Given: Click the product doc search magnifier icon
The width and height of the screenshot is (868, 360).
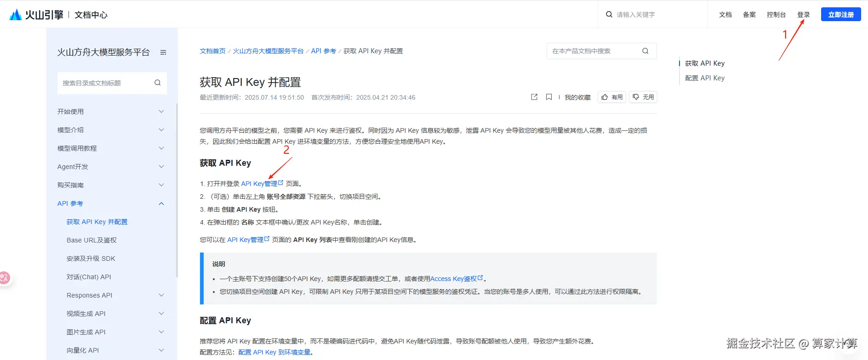Looking at the screenshot, I should (x=645, y=51).
